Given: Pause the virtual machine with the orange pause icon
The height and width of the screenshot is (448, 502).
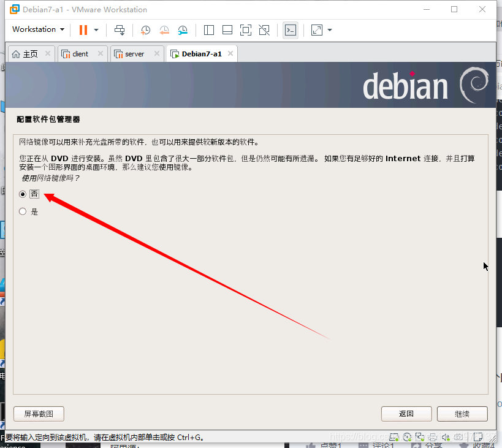Looking at the screenshot, I should [x=83, y=30].
